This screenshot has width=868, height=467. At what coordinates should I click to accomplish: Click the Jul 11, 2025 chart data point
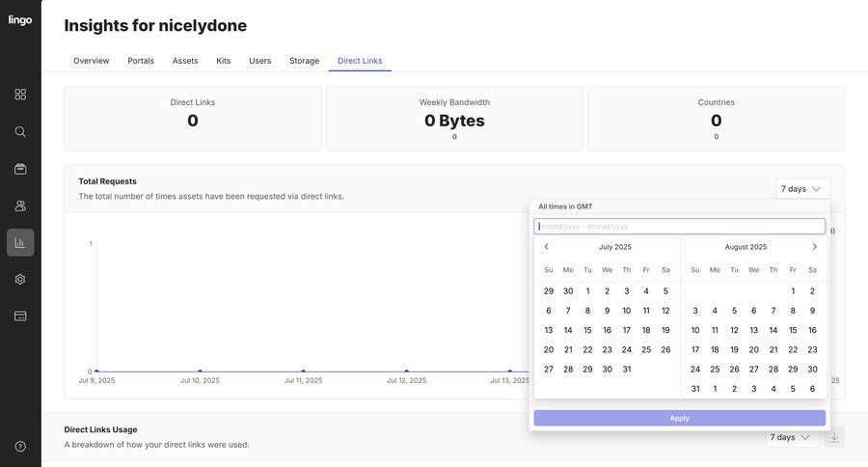pos(304,371)
